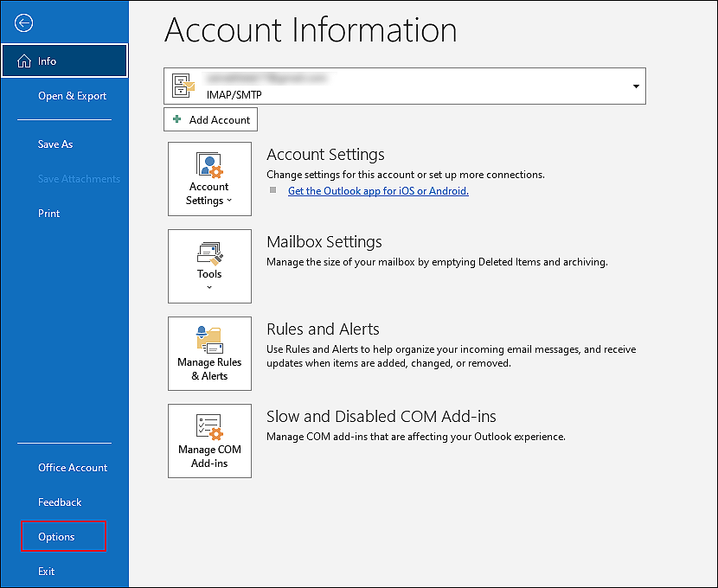718x588 pixels.
Task: Click the Manage COM Add-ins checklist icon
Action: 209,426
